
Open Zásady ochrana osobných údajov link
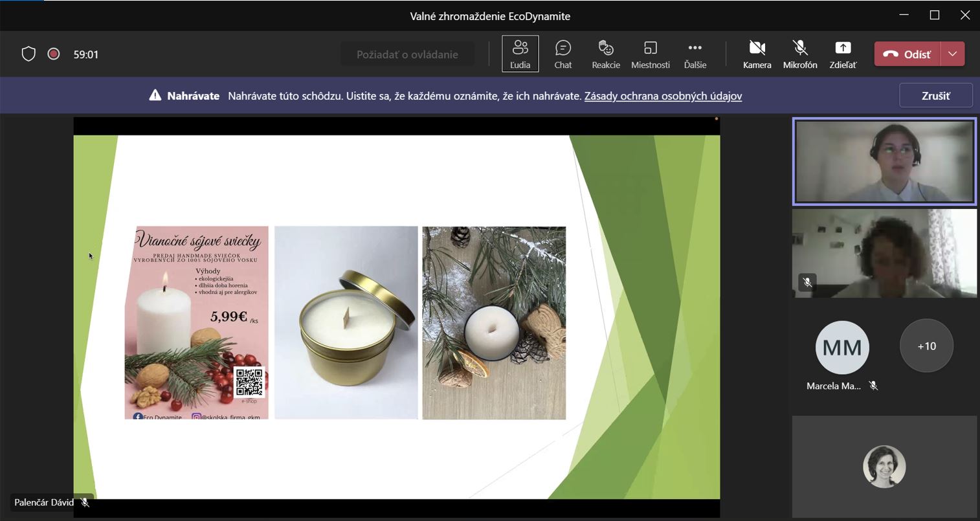663,96
